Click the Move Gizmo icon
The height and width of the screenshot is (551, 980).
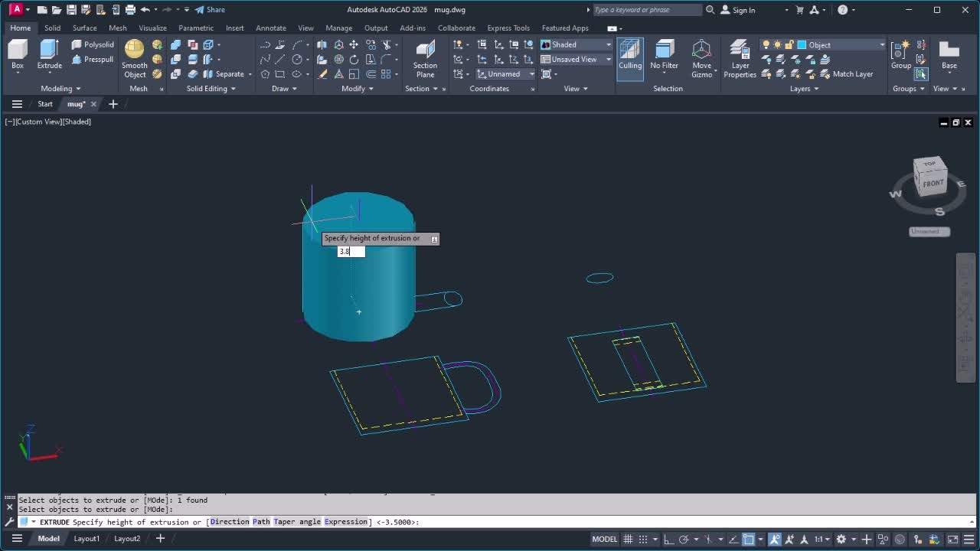[x=701, y=54]
